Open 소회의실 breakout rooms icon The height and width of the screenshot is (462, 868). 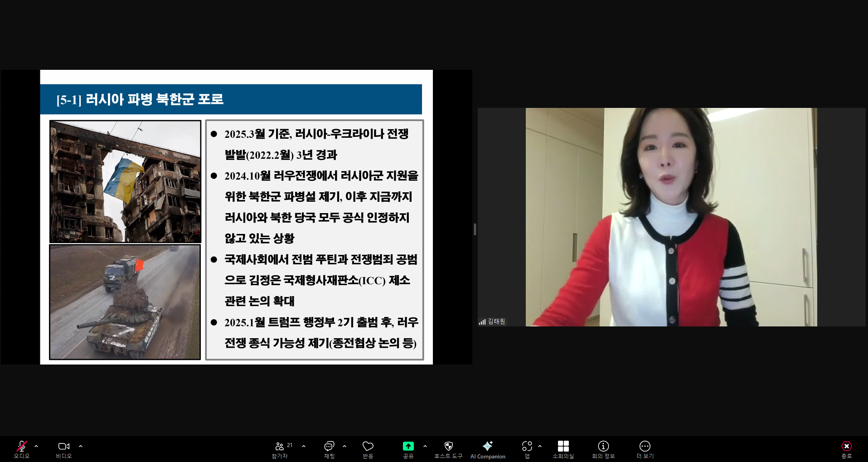coord(563,446)
